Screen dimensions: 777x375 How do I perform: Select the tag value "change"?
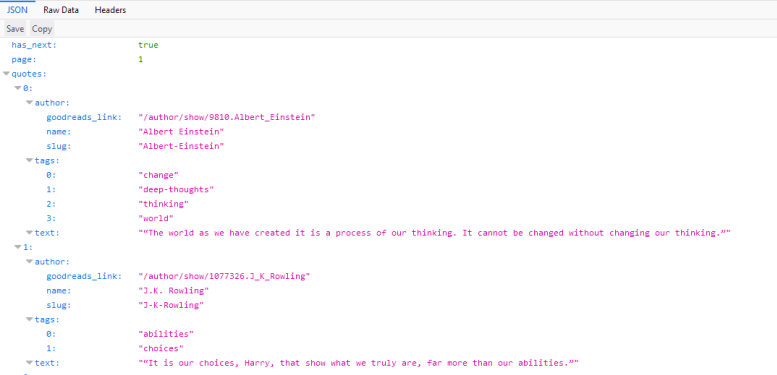(x=158, y=175)
